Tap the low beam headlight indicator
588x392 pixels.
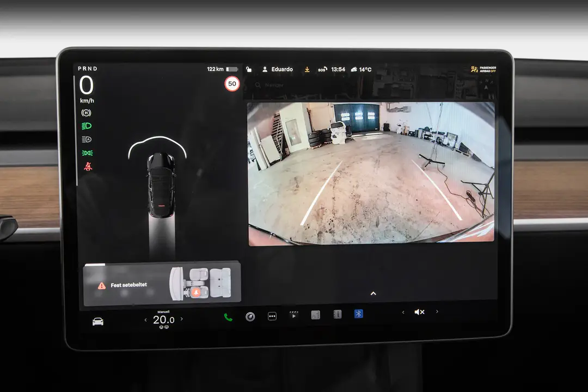(x=87, y=126)
